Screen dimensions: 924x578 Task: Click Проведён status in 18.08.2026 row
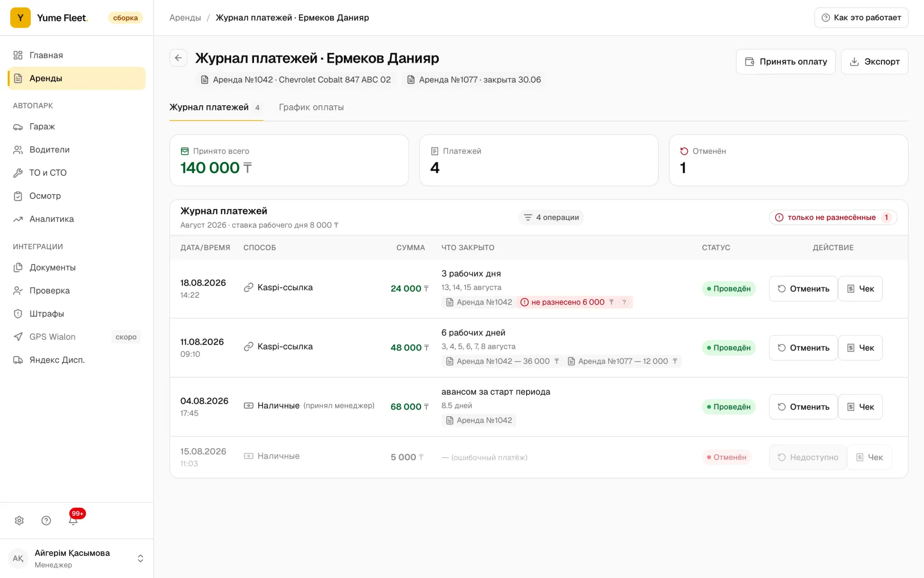[728, 289]
